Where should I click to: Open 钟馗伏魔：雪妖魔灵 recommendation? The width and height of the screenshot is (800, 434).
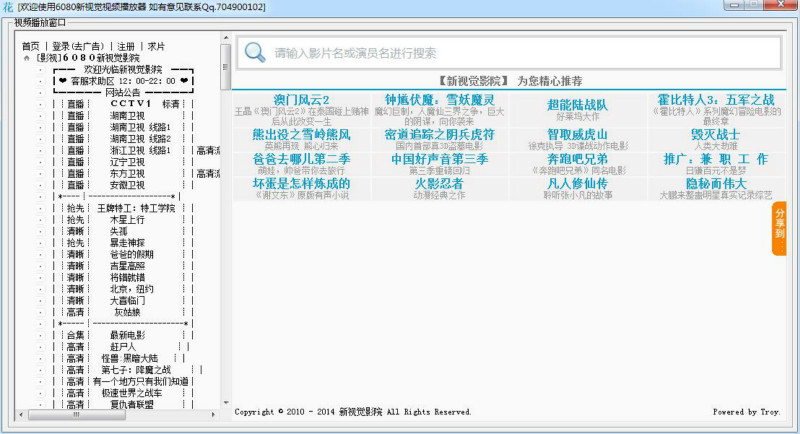[x=439, y=100]
